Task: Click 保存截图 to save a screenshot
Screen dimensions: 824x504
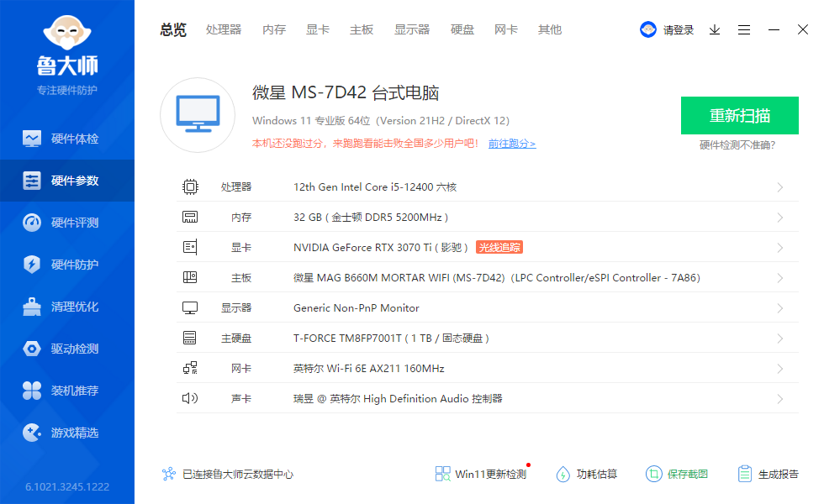Action: [x=679, y=474]
